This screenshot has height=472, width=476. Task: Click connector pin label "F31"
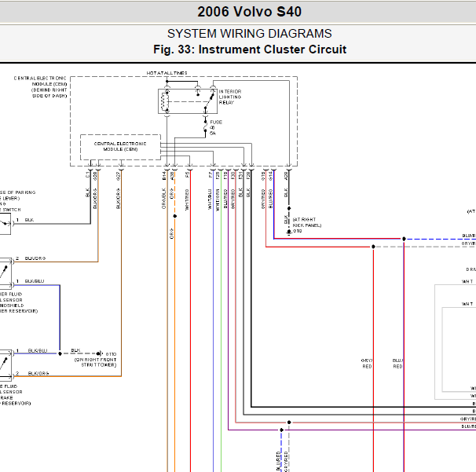240,175
